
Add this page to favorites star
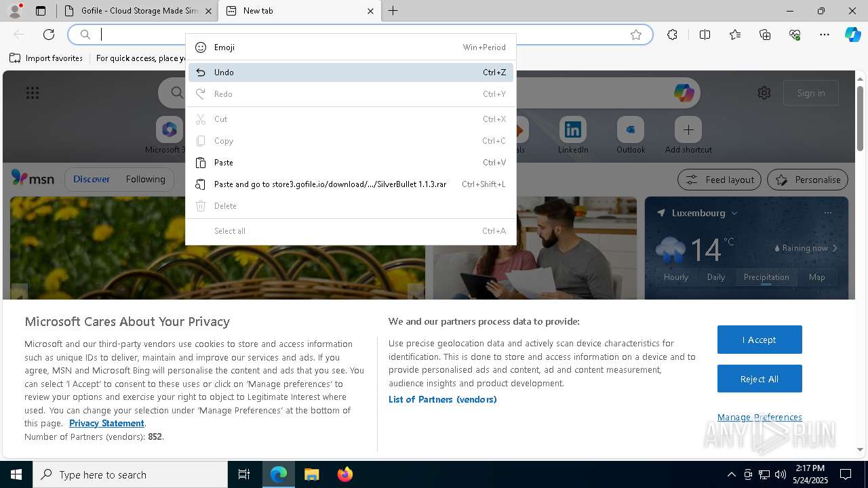coord(636,35)
